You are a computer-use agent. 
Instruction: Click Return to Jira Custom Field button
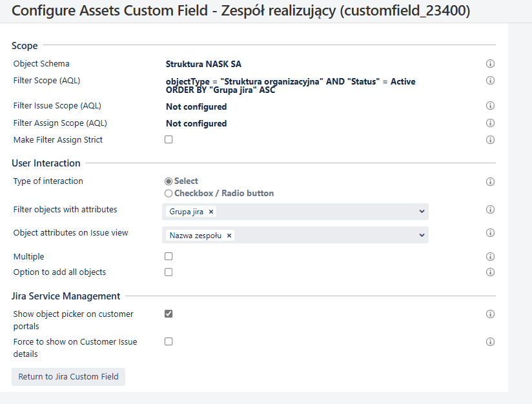pos(68,376)
